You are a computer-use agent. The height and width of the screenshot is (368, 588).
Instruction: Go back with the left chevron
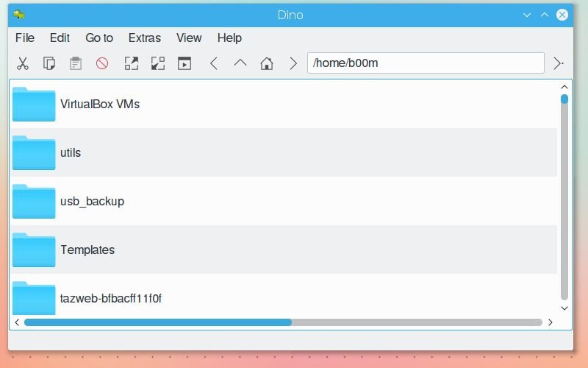[214, 63]
